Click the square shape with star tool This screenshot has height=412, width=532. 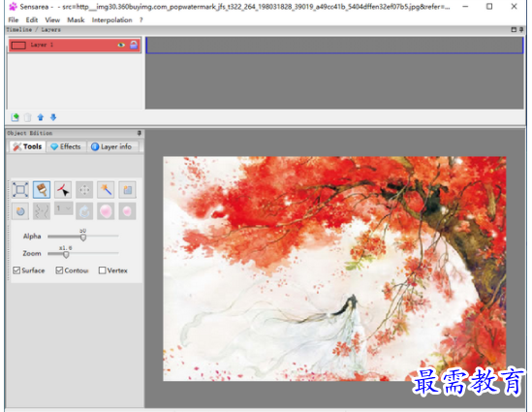[128, 190]
